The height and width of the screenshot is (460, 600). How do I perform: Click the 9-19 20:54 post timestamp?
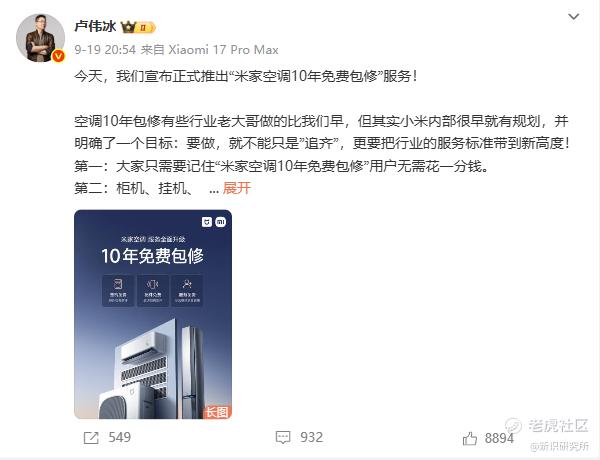(x=105, y=50)
